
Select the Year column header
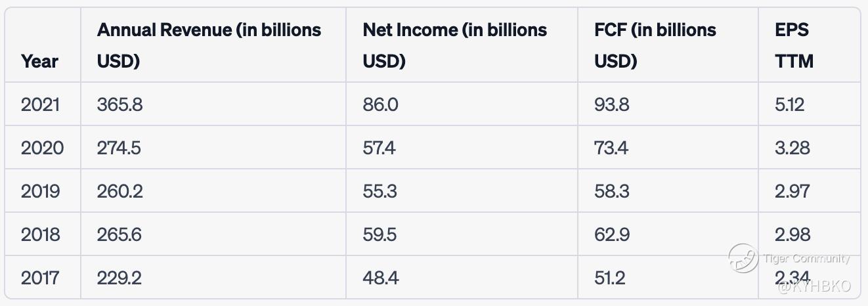pyautogui.click(x=40, y=62)
